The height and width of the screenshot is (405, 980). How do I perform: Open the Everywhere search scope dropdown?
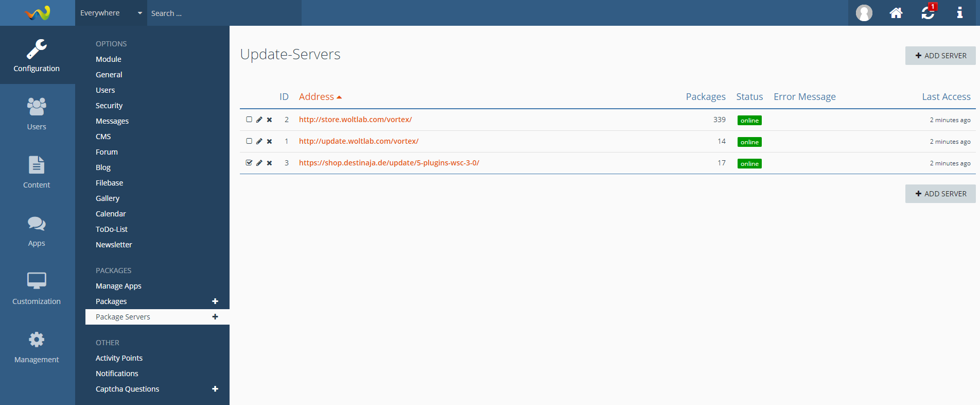point(111,13)
